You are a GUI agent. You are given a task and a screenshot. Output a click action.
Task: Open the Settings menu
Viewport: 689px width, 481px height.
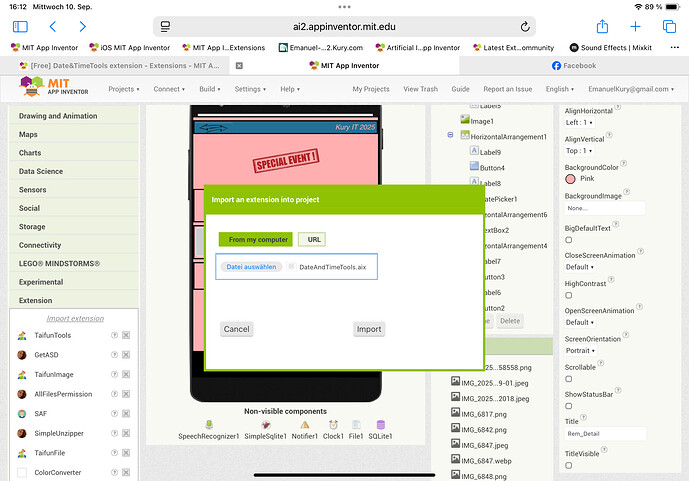click(x=250, y=89)
